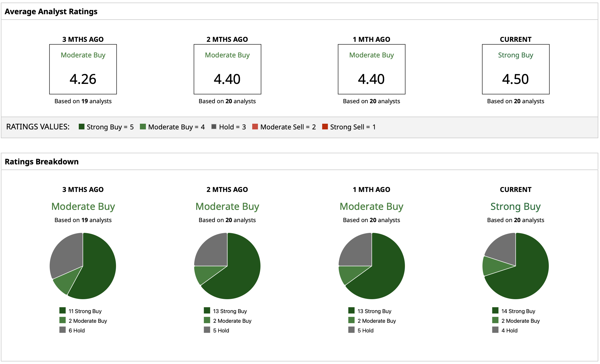Image resolution: width=600 pixels, height=364 pixels.
Task: Click Current column 2 Moderate Buy icon
Action: coord(495,320)
